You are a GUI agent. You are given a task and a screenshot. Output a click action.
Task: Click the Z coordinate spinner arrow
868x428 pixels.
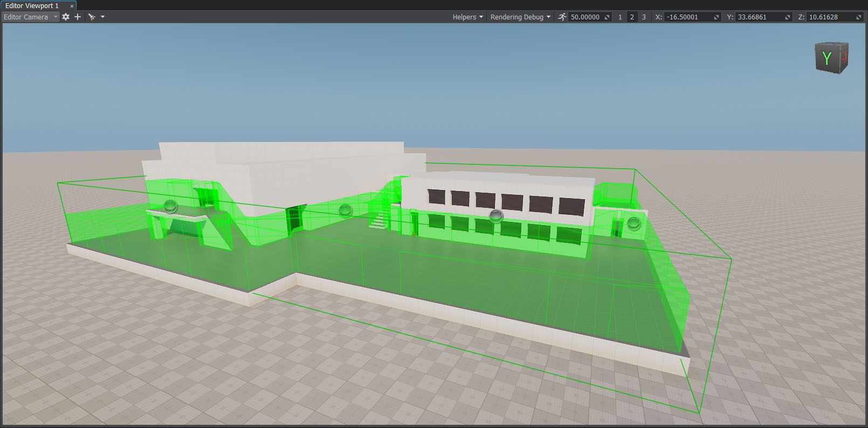point(859,17)
